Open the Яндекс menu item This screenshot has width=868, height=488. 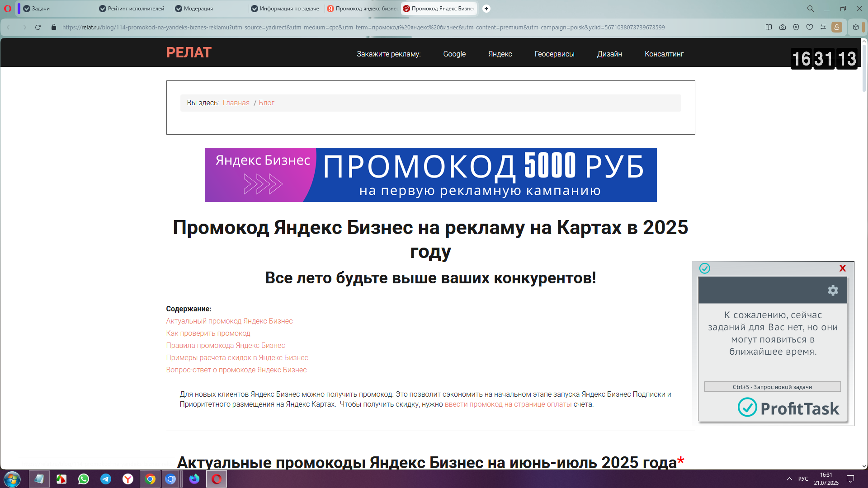(500, 54)
